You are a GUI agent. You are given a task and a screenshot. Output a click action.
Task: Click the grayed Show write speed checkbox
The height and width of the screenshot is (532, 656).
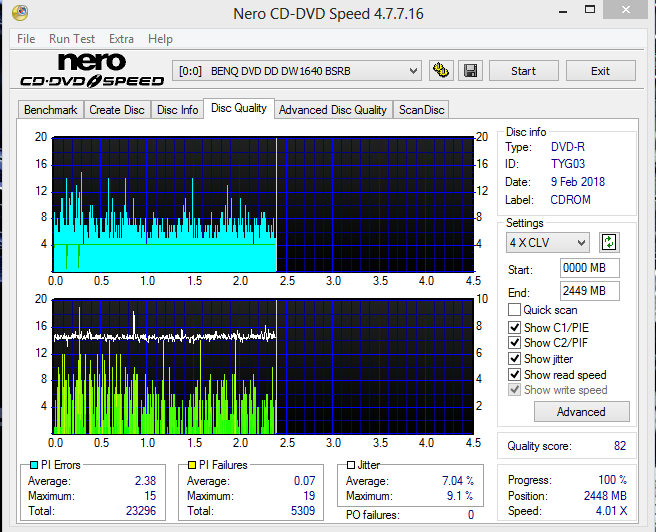click(514, 390)
